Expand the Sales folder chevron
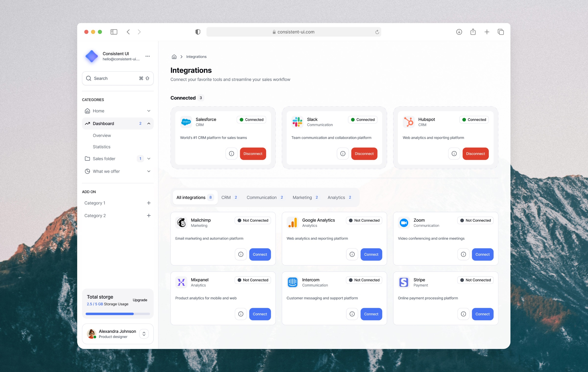 pos(149,159)
